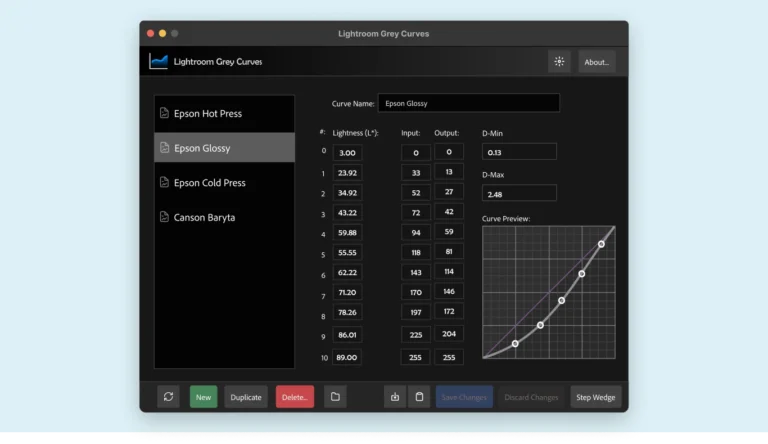Image resolution: width=768 pixels, height=444 pixels.
Task: Click the Output value 172
Action: [449, 311]
